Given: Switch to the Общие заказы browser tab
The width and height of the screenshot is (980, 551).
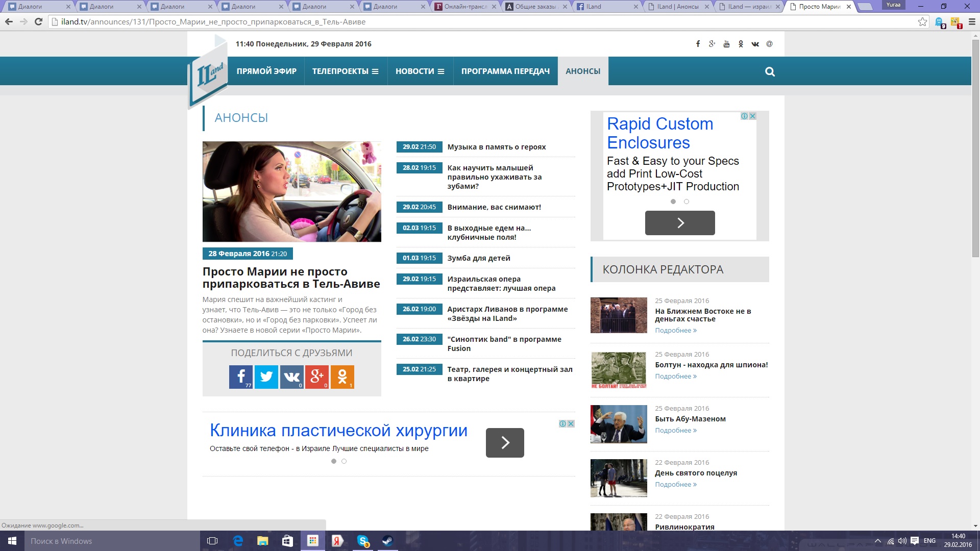Looking at the screenshot, I should pyautogui.click(x=535, y=7).
